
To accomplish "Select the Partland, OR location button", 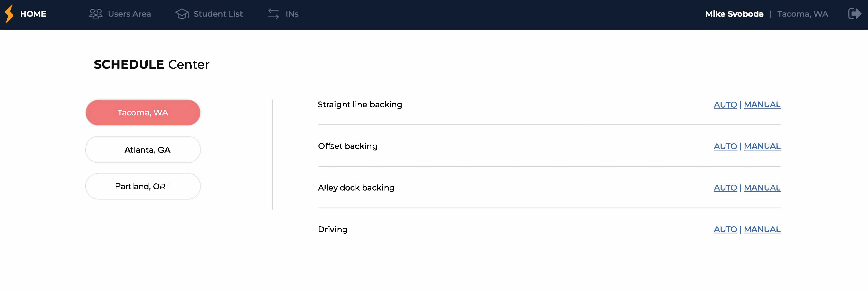I will 143,186.
